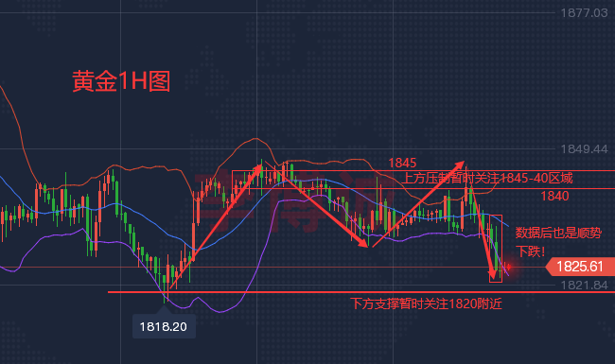Click the 1849.44 price axis label
The width and height of the screenshot is (615, 364).
pos(584,148)
